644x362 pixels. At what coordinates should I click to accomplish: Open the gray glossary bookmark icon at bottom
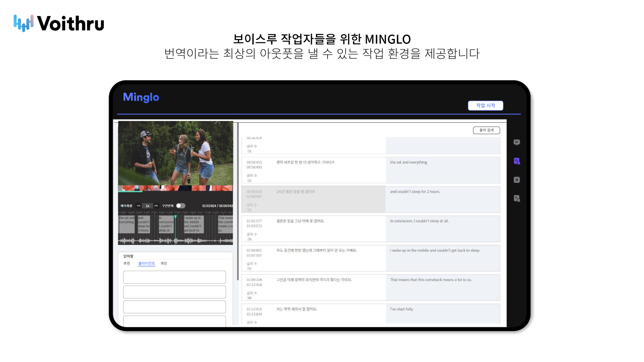pos(517,198)
